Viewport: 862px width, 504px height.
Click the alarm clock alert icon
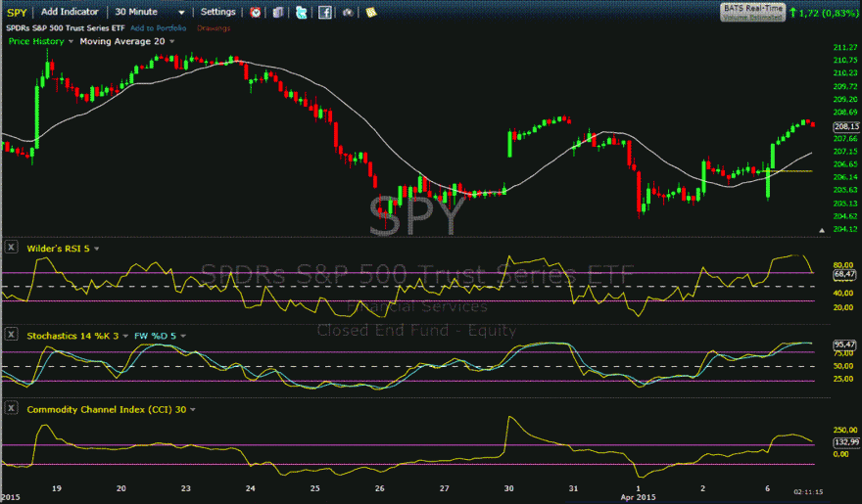(x=255, y=12)
